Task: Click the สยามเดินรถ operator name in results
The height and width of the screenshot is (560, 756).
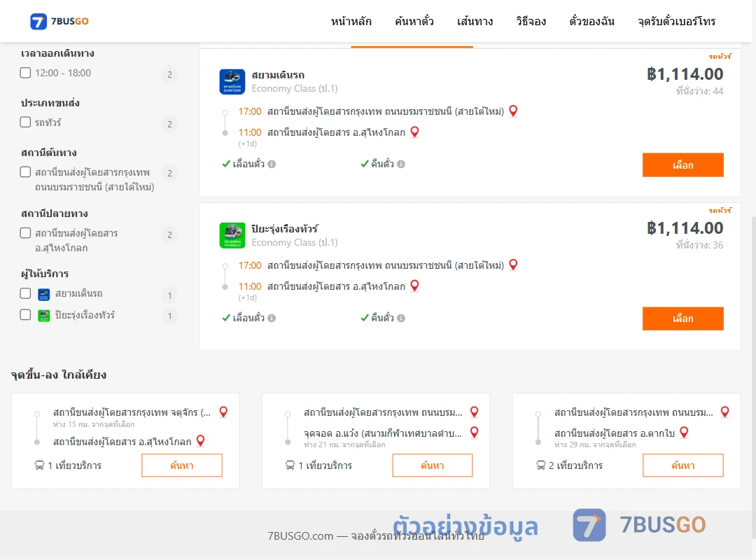Action: 278,75
